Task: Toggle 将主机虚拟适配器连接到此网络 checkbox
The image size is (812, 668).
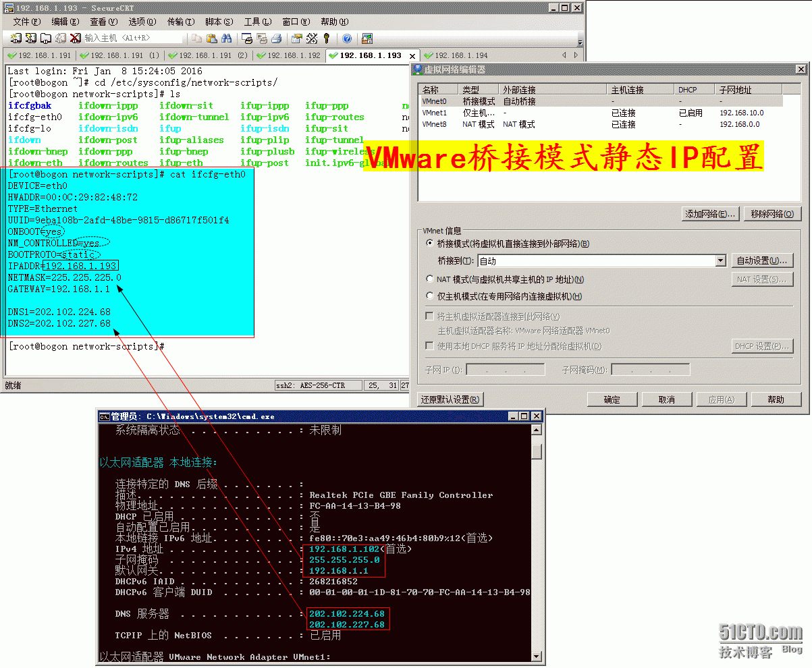Action: point(429,316)
